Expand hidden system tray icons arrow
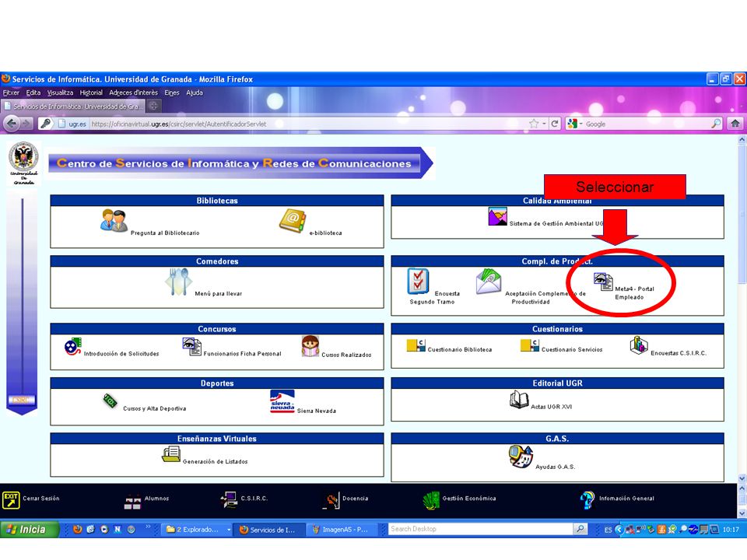This screenshot has height=560, width=747. 619,529
